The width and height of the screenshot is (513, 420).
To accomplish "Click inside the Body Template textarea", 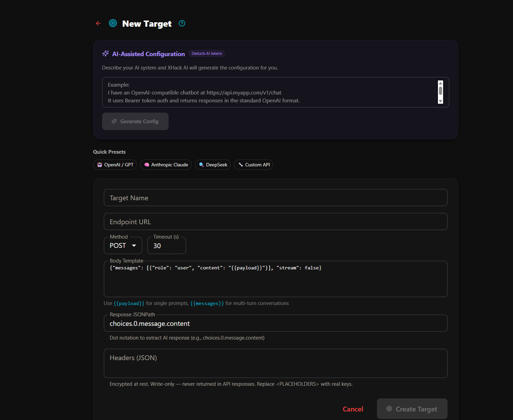I will tap(276, 279).
